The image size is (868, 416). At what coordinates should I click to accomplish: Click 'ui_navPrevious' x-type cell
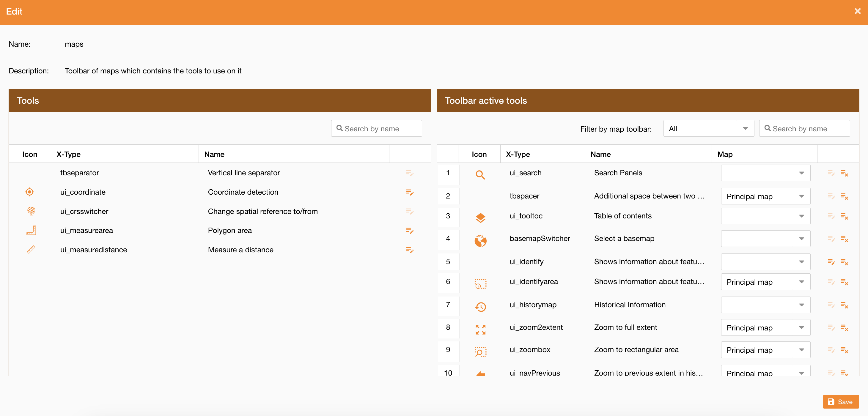(x=535, y=373)
